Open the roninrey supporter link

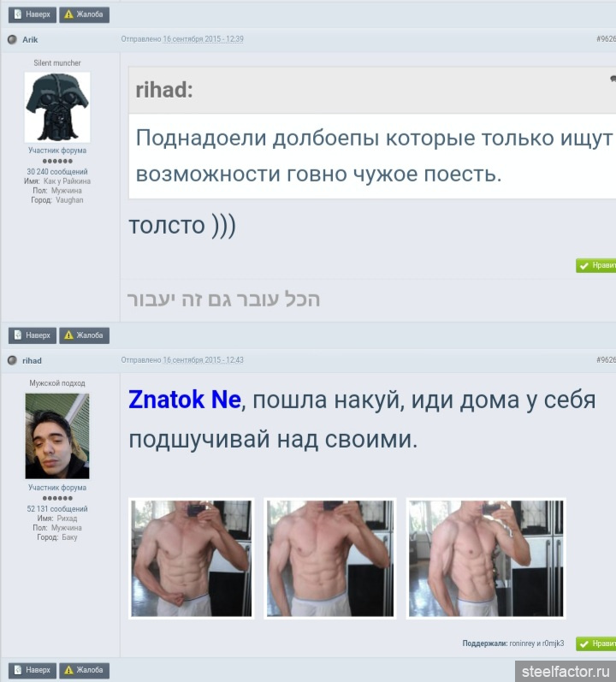tap(522, 643)
